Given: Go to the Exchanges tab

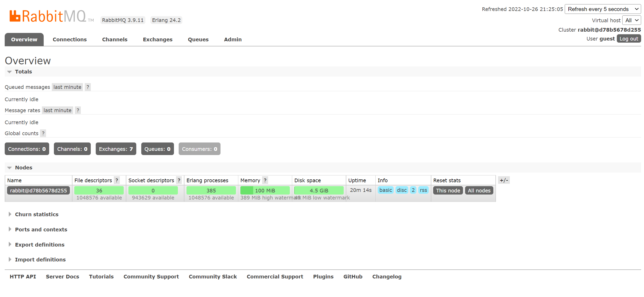Looking at the screenshot, I should pos(157,39).
